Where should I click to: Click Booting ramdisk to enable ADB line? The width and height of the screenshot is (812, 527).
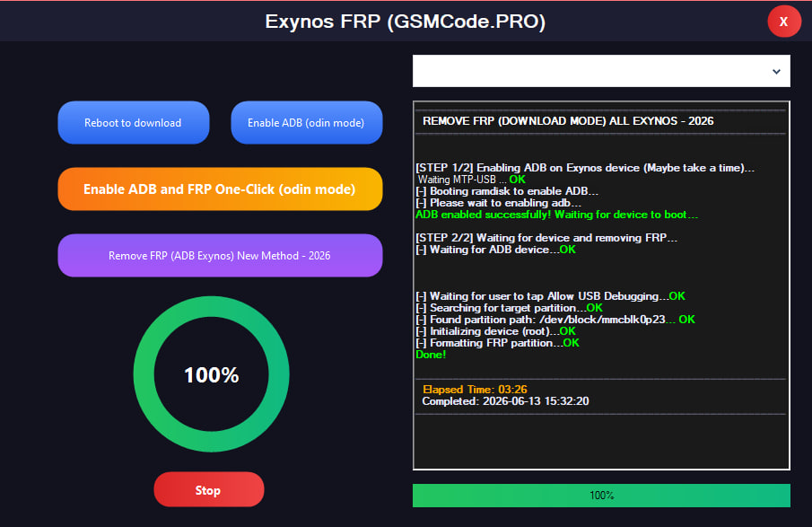pyautogui.click(x=507, y=191)
